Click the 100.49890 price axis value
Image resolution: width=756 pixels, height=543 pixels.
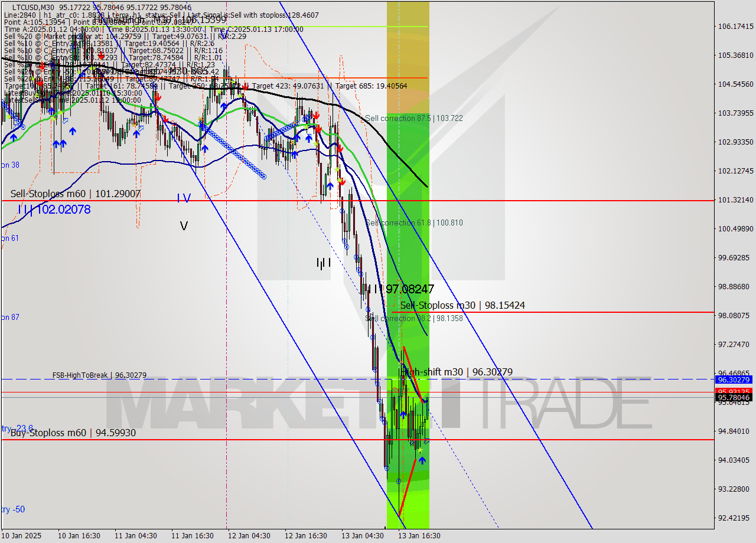735,228
